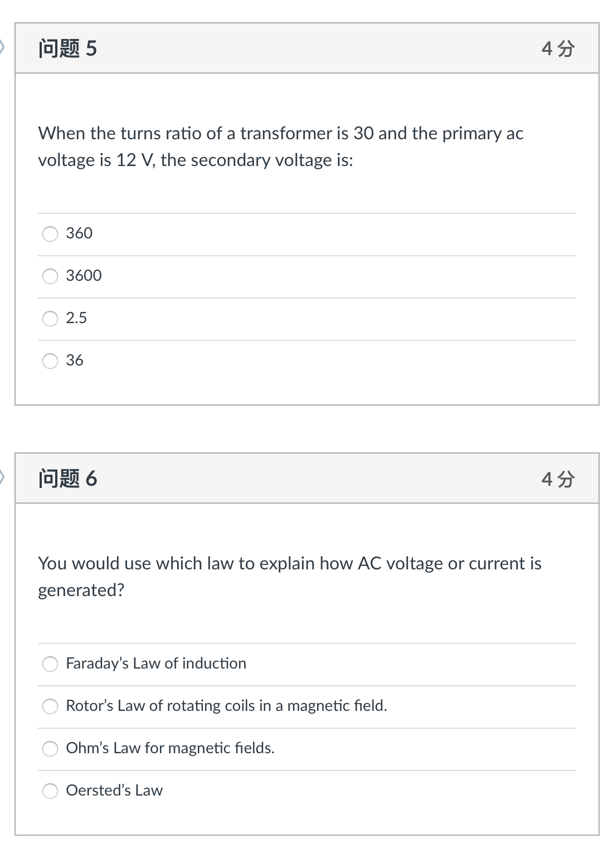Click the 4 分 label on question 5
Screen dimensions: 613x868
coord(558,48)
